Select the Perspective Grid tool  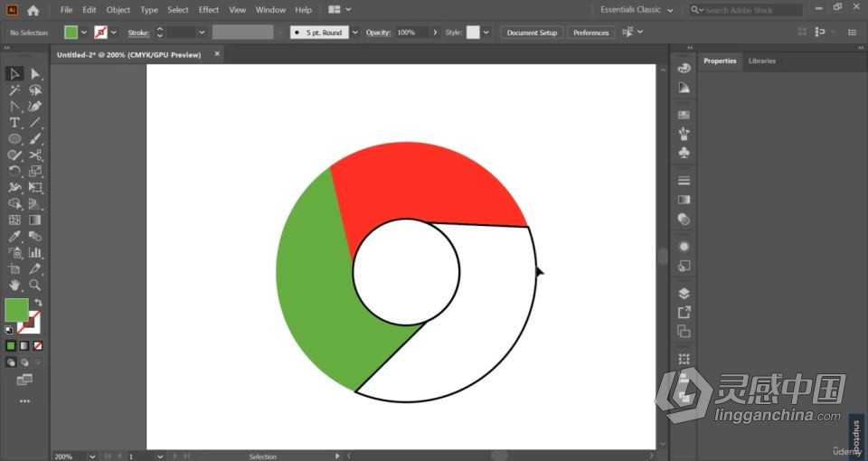(35, 203)
